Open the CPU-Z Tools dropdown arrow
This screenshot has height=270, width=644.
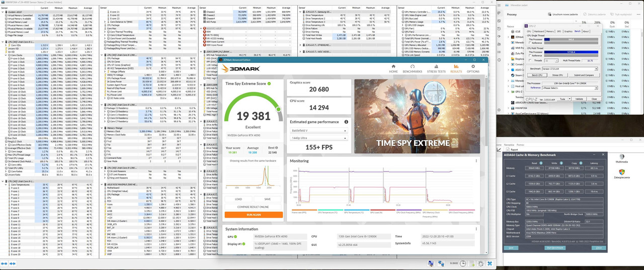pos(570,99)
